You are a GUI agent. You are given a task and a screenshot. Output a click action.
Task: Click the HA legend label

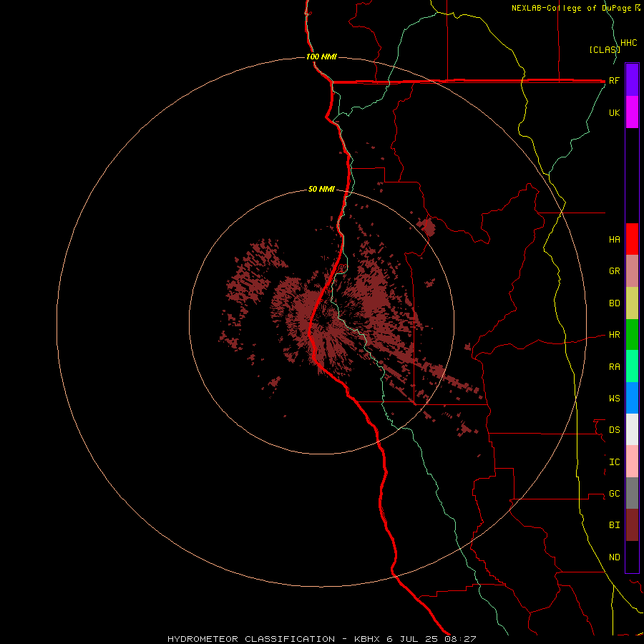[x=614, y=239]
